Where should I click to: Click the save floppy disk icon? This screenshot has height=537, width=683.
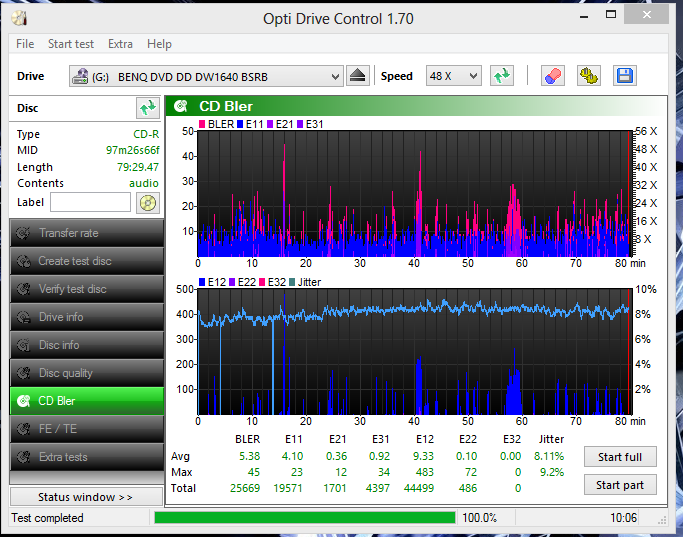625,76
